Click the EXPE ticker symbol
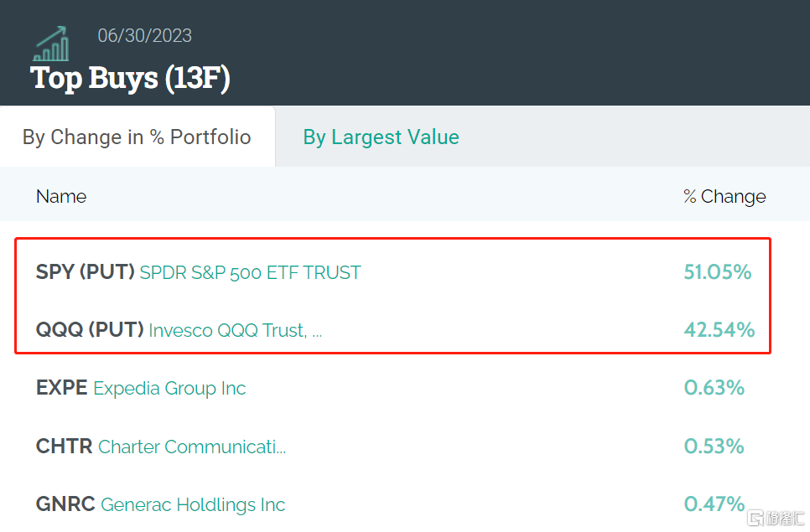The height and width of the screenshot is (532, 810). [61, 388]
